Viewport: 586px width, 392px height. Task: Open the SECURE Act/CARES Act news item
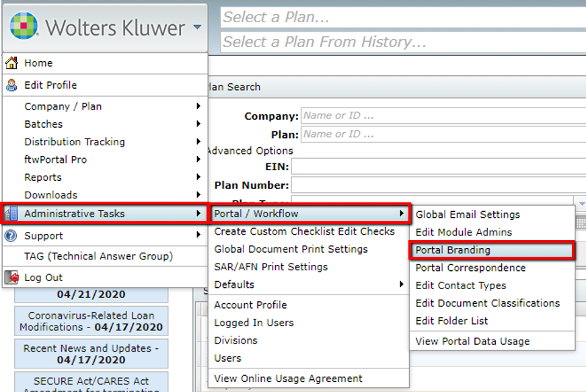[91, 382]
